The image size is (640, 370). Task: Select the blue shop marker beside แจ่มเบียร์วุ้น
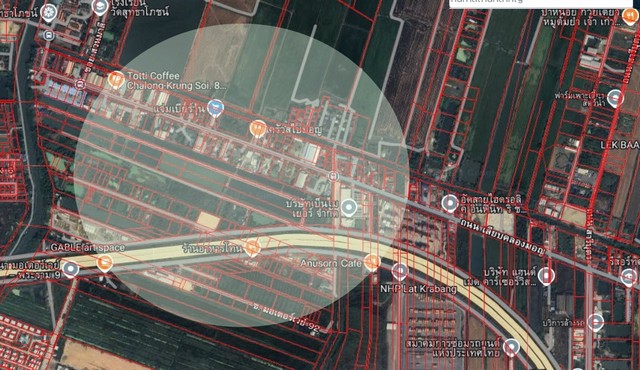point(216,108)
